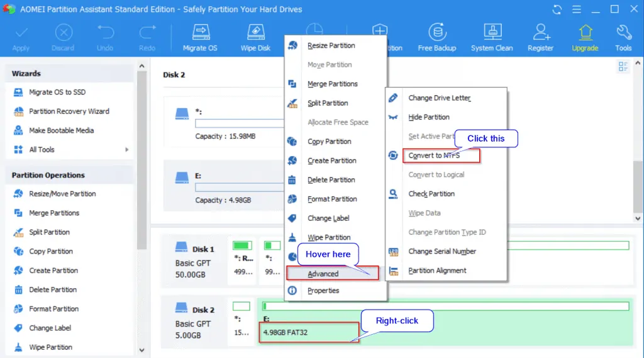The height and width of the screenshot is (358, 644).
Task: Click the Migrate OS toolbar icon
Action: click(x=200, y=33)
